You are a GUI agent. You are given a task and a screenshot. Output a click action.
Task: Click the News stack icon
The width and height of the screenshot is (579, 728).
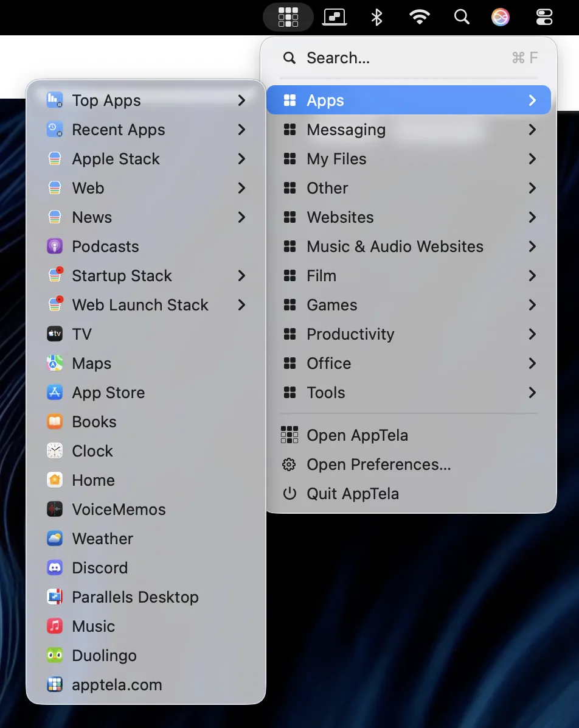pyautogui.click(x=55, y=217)
